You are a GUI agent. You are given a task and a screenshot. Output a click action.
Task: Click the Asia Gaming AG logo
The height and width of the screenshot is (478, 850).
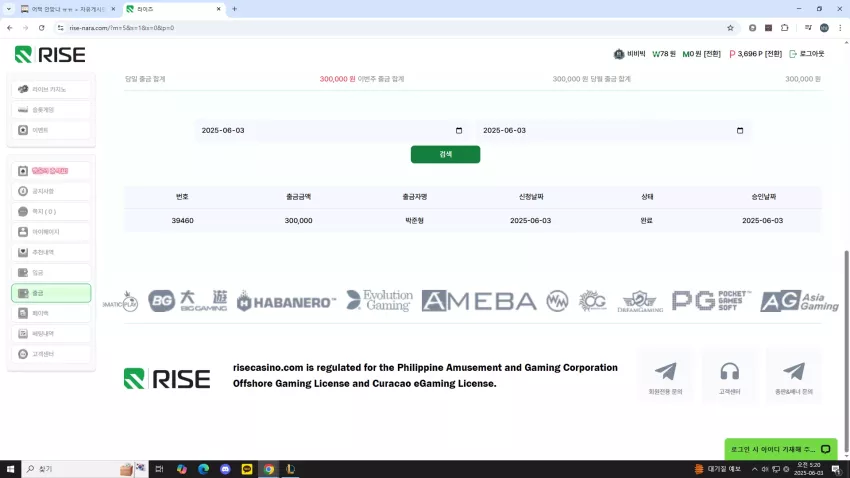tap(799, 301)
